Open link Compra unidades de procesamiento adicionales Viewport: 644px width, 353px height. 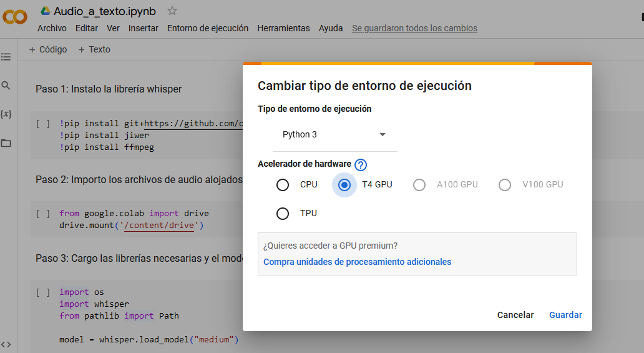pyautogui.click(x=357, y=262)
